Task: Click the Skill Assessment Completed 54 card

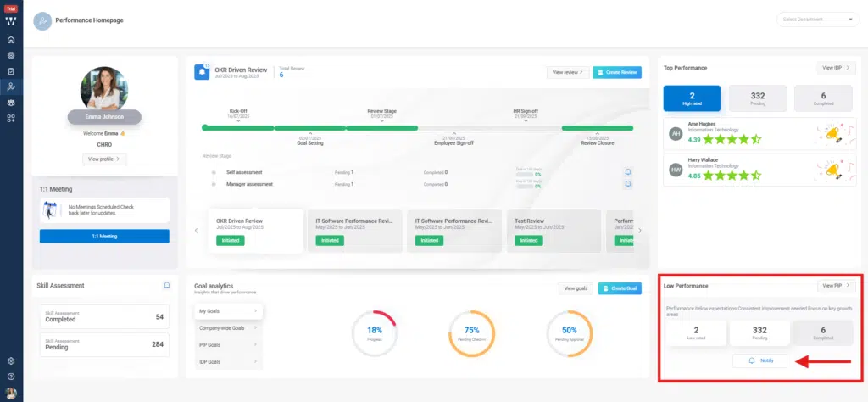Action: (104, 316)
